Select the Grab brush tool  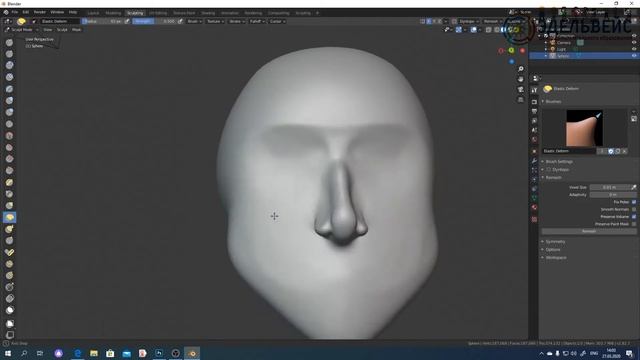point(9,206)
